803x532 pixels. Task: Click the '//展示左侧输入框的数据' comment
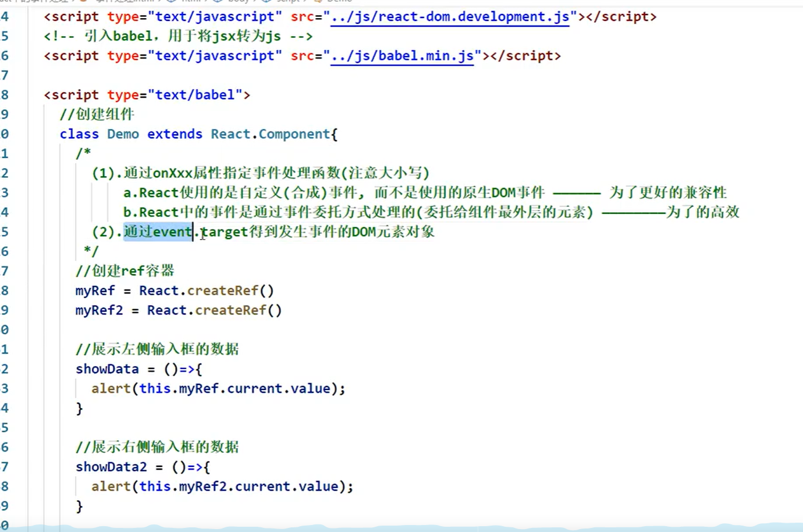coord(157,349)
